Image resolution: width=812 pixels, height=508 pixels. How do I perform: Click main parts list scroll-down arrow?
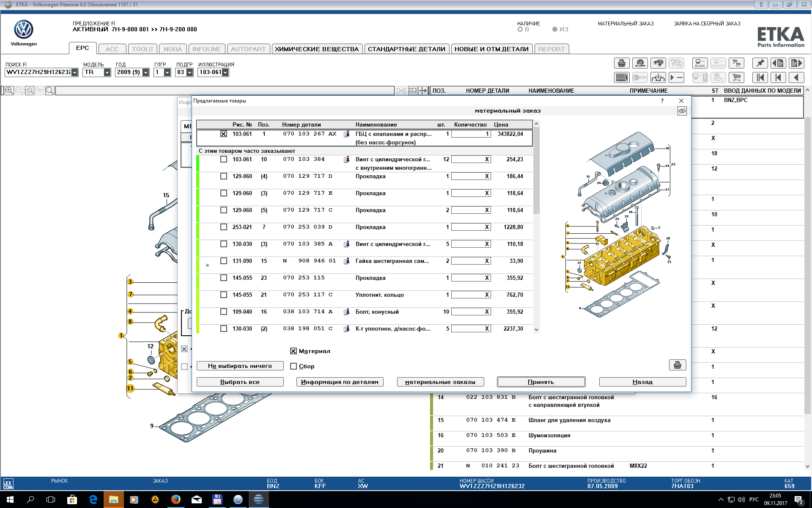807,466
